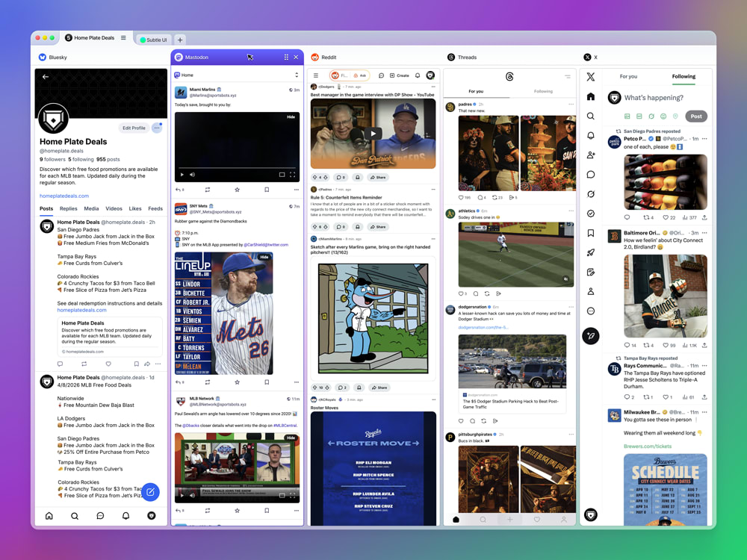The image size is (747, 560).
Task: Open X Notifications bell in sidebar
Action: click(x=591, y=136)
